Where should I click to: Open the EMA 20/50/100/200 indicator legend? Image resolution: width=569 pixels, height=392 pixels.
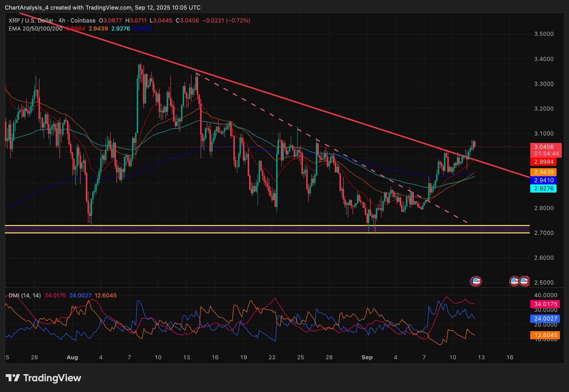point(36,28)
